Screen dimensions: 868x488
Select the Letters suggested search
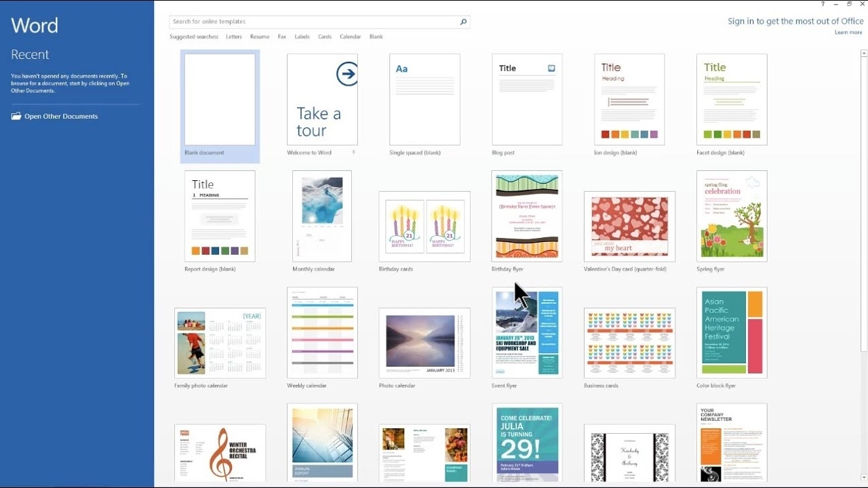[x=234, y=37]
